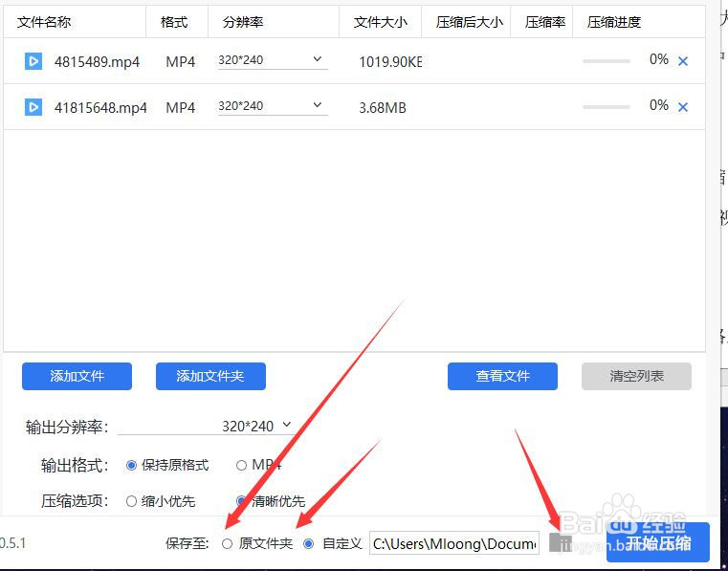Click the video icon beside 4815489.mp4
The height and width of the screenshot is (571, 728).
point(33,61)
